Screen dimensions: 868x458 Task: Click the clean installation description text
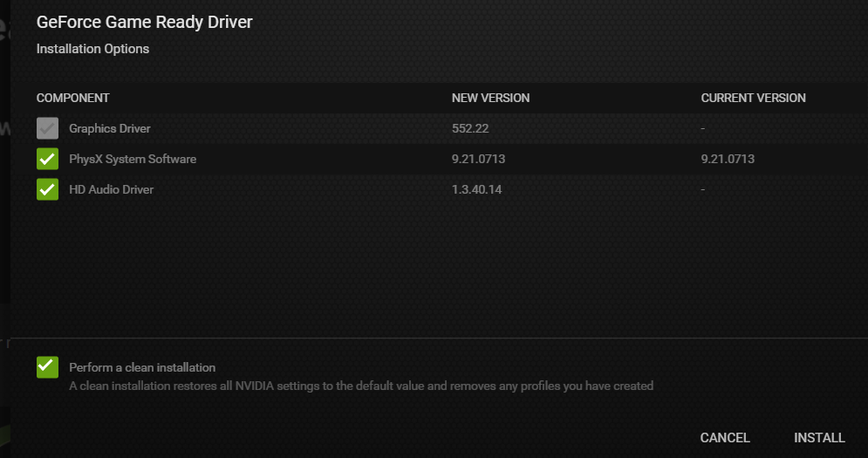point(361,386)
